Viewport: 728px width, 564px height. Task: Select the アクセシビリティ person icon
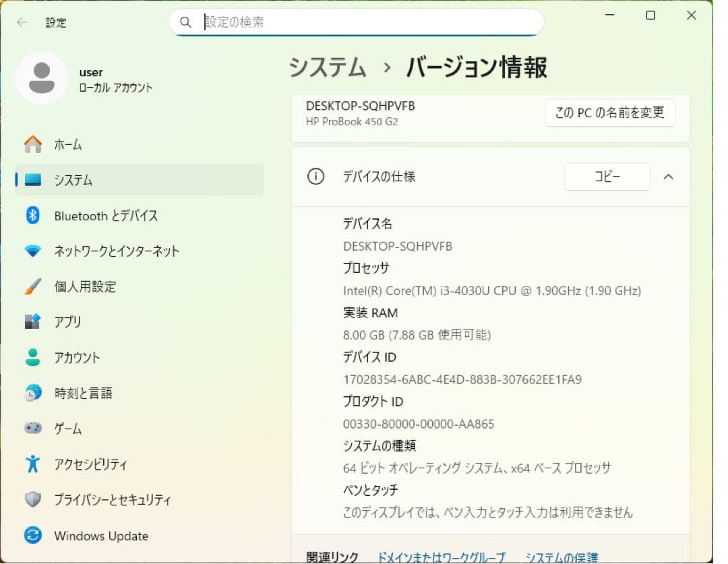[32, 464]
